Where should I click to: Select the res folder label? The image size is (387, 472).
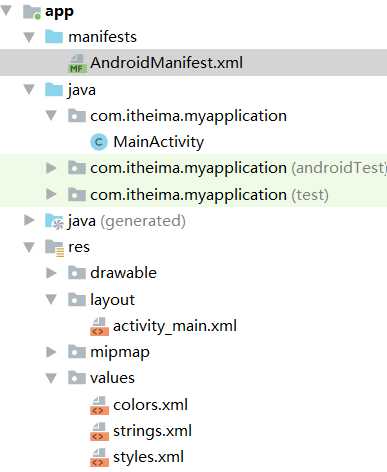coord(79,247)
